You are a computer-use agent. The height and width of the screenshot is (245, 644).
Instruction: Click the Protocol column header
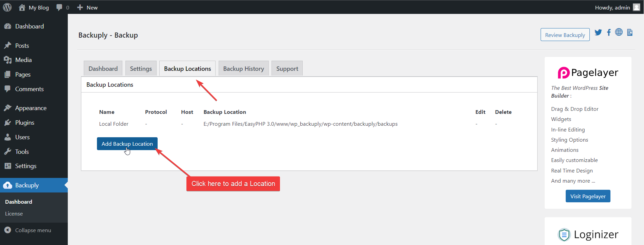tap(156, 112)
